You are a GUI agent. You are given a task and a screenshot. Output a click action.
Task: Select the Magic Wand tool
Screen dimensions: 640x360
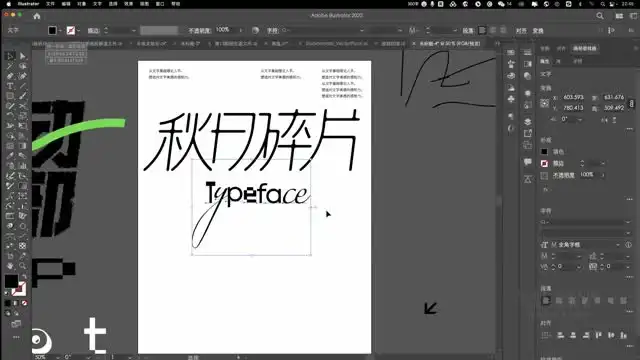tap(10, 66)
